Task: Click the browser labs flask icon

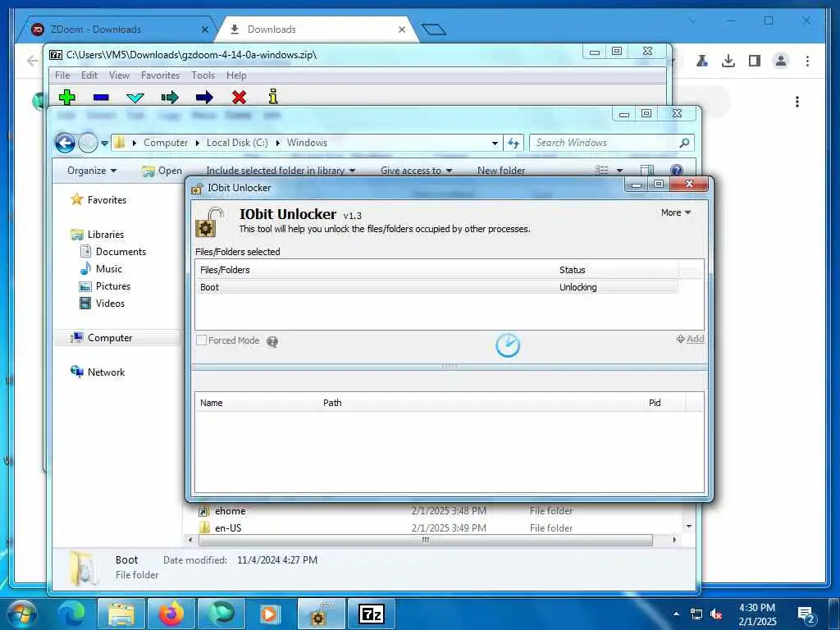Action: [x=702, y=61]
